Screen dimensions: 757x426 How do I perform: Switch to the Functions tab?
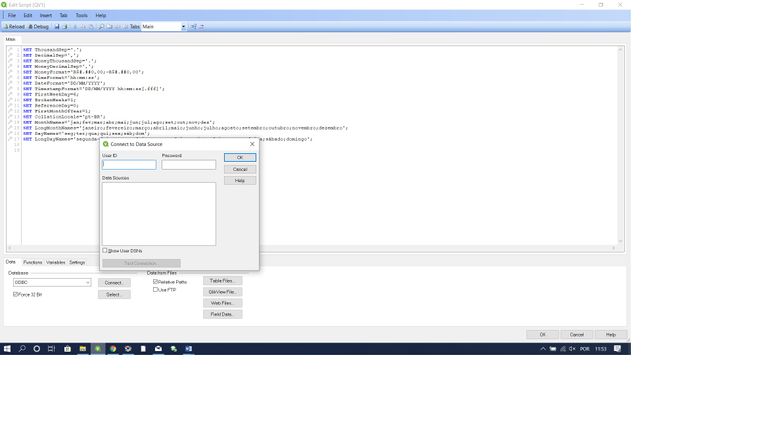(32, 262)
